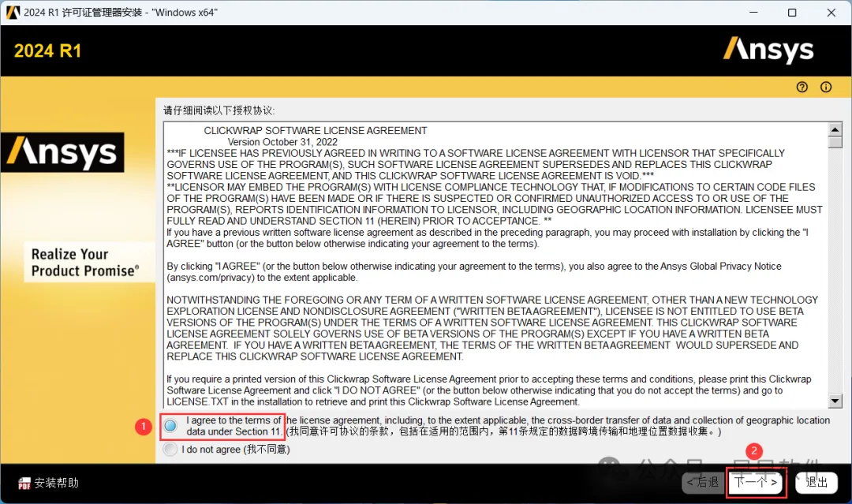Click the 退出 button

pyautogui.click(x=816, y=482)
